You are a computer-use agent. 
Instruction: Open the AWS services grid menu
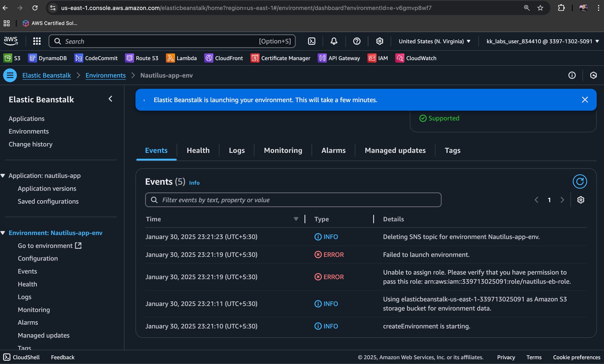click(37, 41)
